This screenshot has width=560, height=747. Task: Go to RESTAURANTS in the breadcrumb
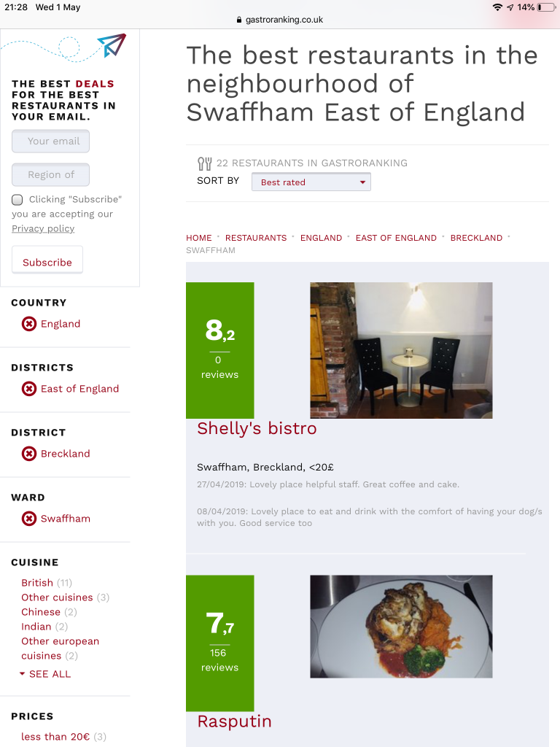click(256, 238)
